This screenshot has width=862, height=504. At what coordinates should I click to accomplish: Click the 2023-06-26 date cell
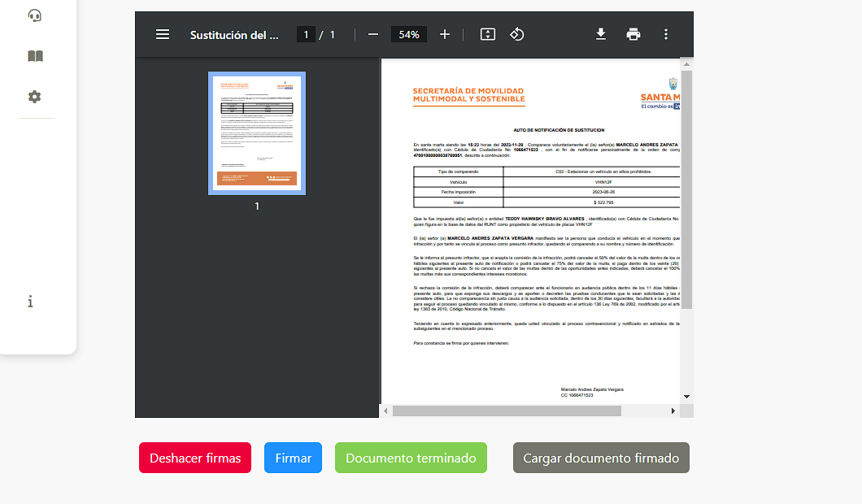coord(603,193)
